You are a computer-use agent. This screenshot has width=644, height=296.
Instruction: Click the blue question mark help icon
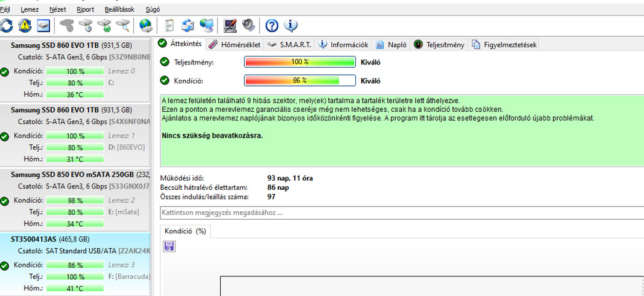pos(272,26)
